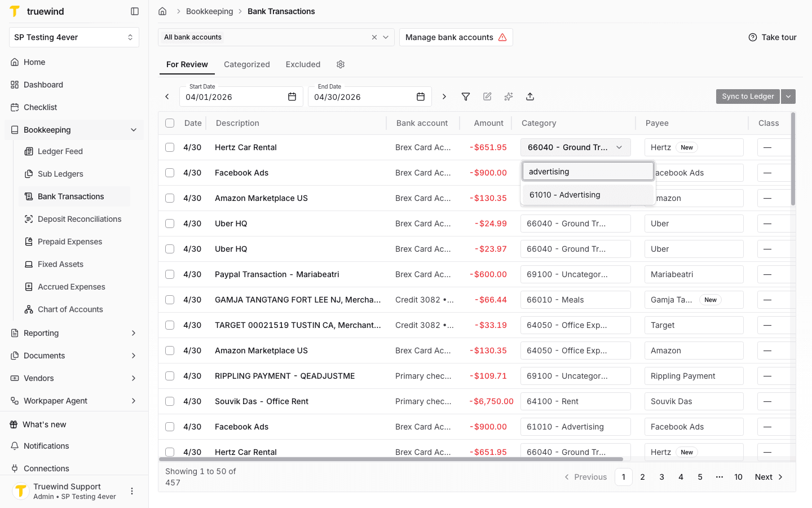The height and width of the screenshot is (508, 812).
Task: Check the TARGET 00021519 row checkbox
Action: 170,325
